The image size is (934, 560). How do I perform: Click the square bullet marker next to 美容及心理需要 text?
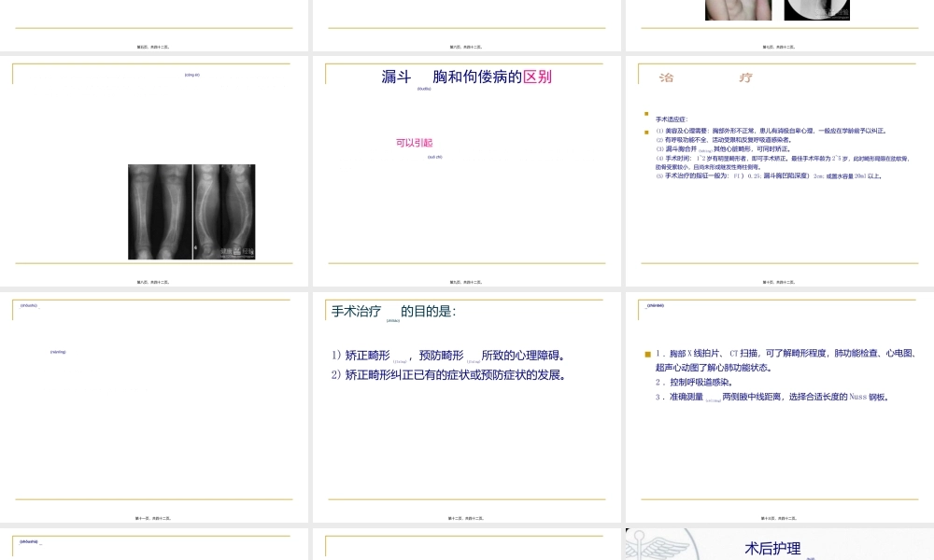646,133
